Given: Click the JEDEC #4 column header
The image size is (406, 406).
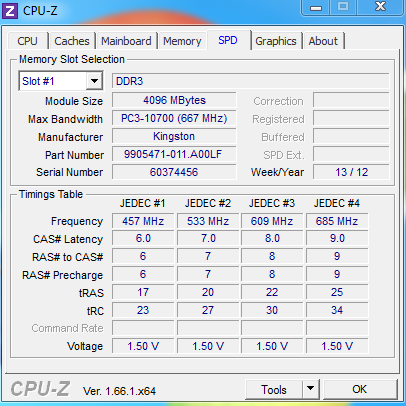Looking at the screenshot, I should coord(337,203).
